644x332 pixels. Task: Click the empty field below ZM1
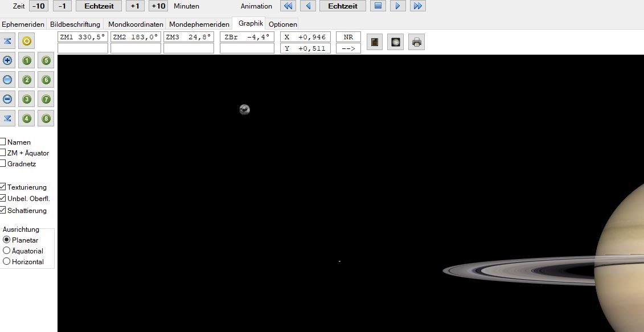tap(83, 48)
